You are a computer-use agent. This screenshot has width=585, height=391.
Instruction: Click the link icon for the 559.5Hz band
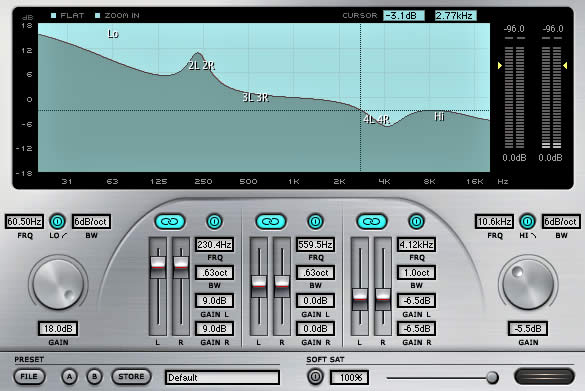coord(271,222)
